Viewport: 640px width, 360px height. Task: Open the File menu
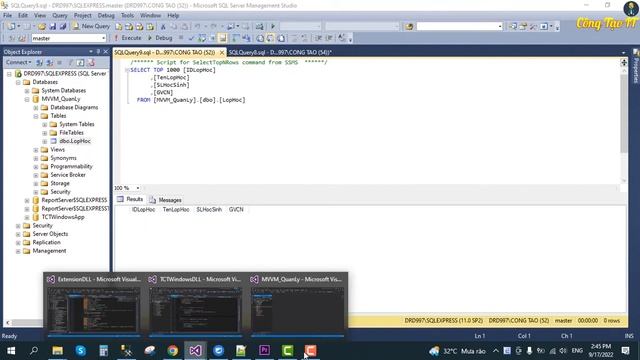tap(7, 15)
